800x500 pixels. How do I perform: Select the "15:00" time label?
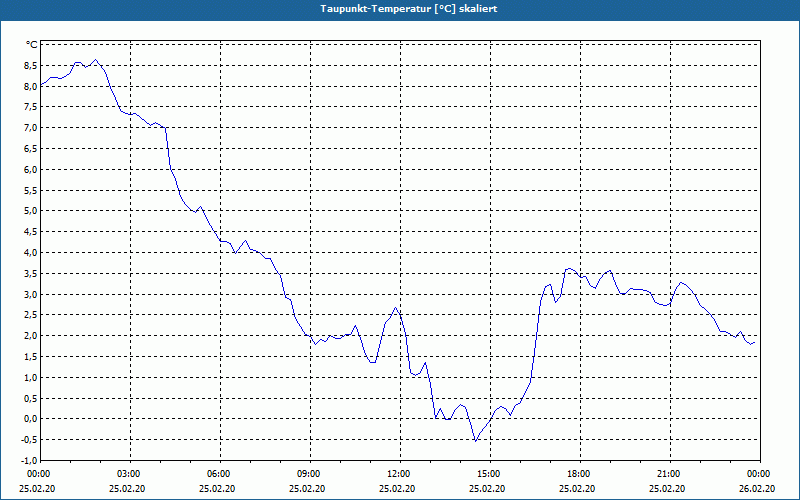(x=488, y=474)
